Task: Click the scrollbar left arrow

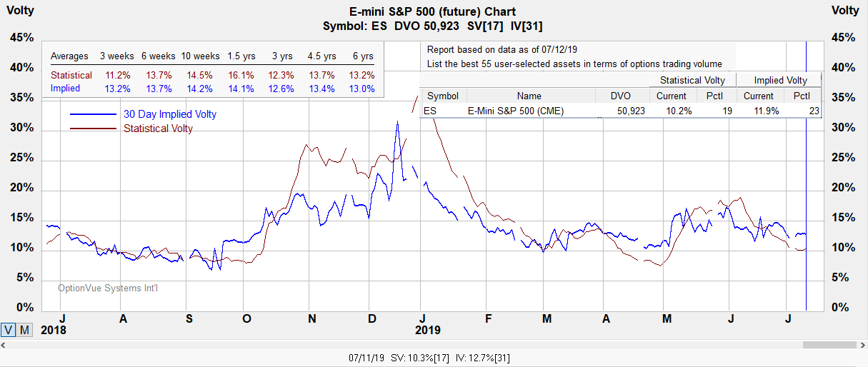Action: (x=4, y=345)
